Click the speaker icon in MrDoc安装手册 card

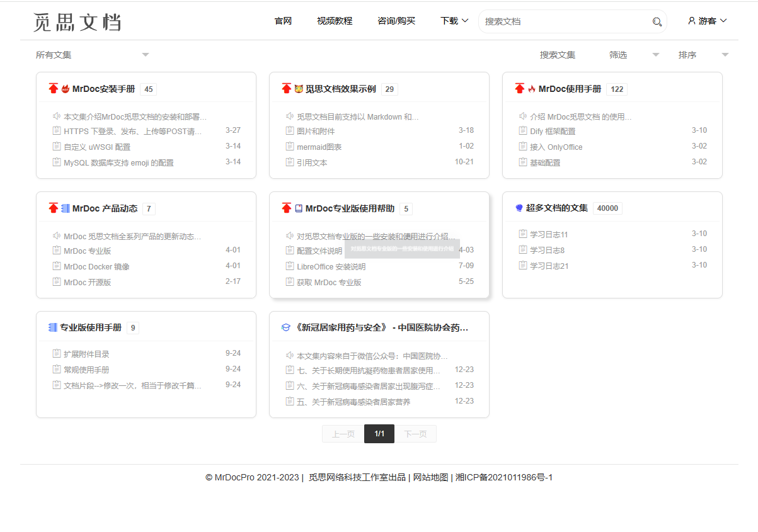pyautogui.click(x=57, y=116)
